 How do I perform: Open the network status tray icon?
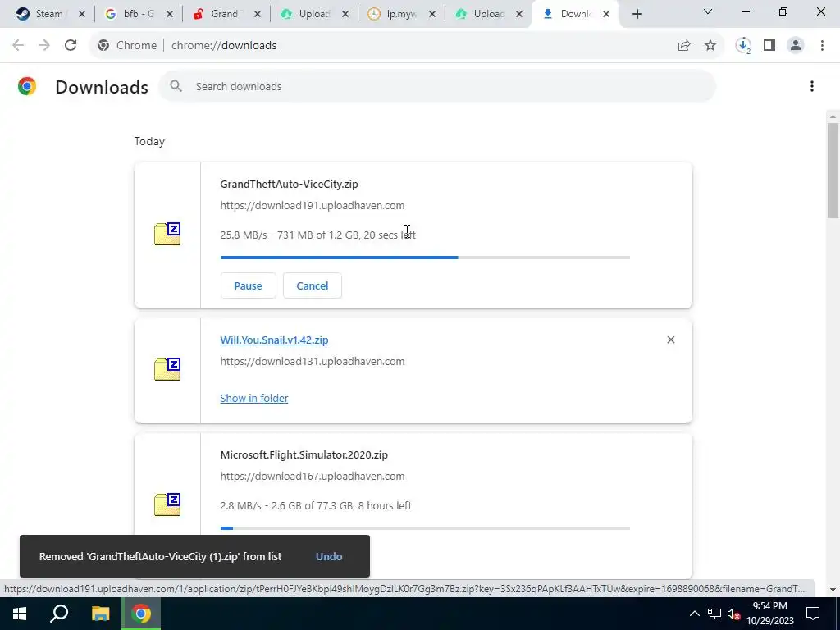click(714, 614)
